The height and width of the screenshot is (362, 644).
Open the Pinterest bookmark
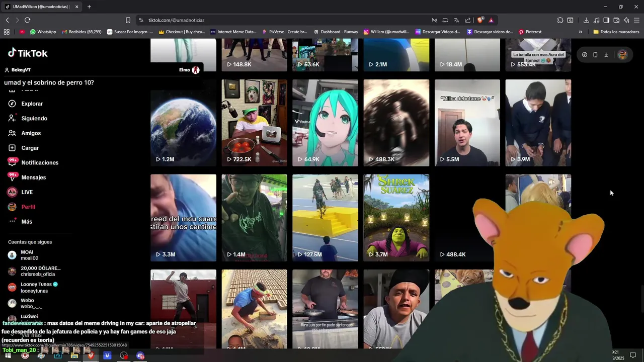pyautogui.click(x=530, y=32)
